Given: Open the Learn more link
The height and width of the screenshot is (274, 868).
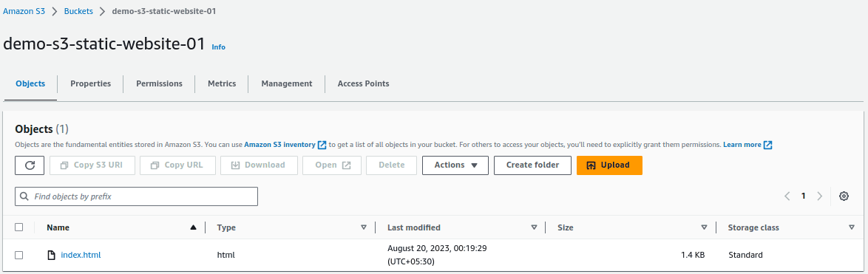Looking at the screenshot, I should click(742, 145).
